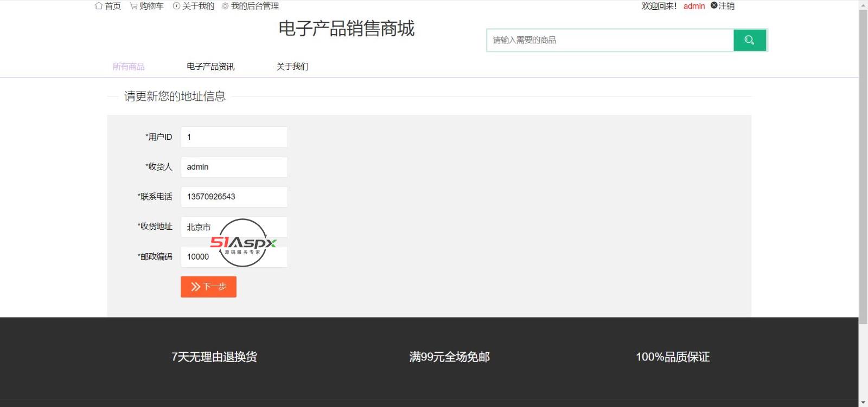Open the 购物车 link
The width and height of the screenshot is (868, 407).
(x=151, y=6)
